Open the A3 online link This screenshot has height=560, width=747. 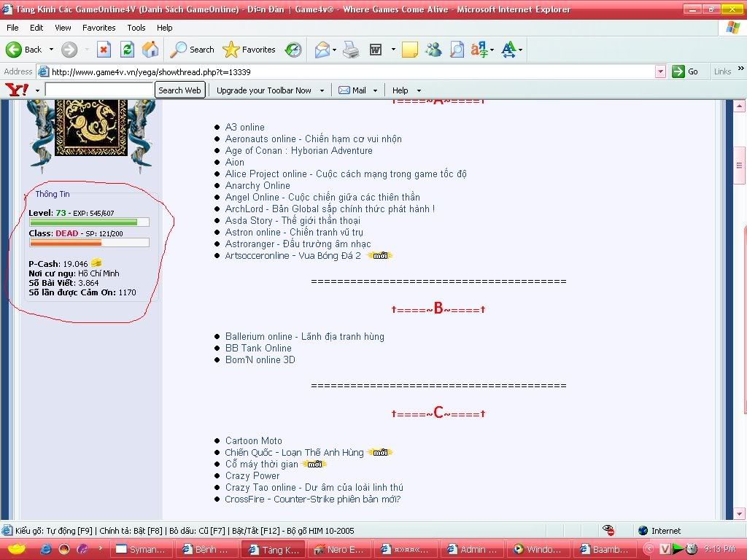coord(245,127)
